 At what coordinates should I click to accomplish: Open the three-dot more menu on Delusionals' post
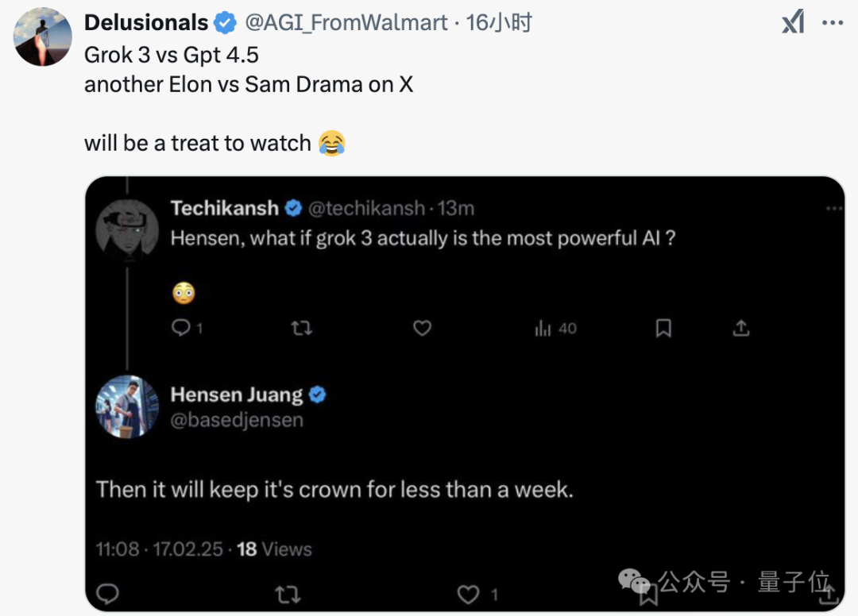pos(833,22)
